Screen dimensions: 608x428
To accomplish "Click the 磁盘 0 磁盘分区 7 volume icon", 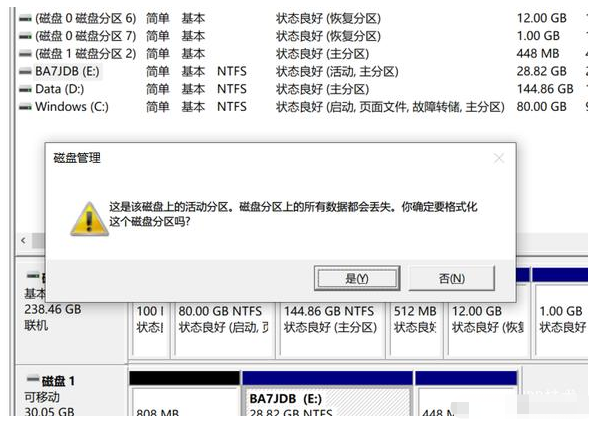I will 25,36.
